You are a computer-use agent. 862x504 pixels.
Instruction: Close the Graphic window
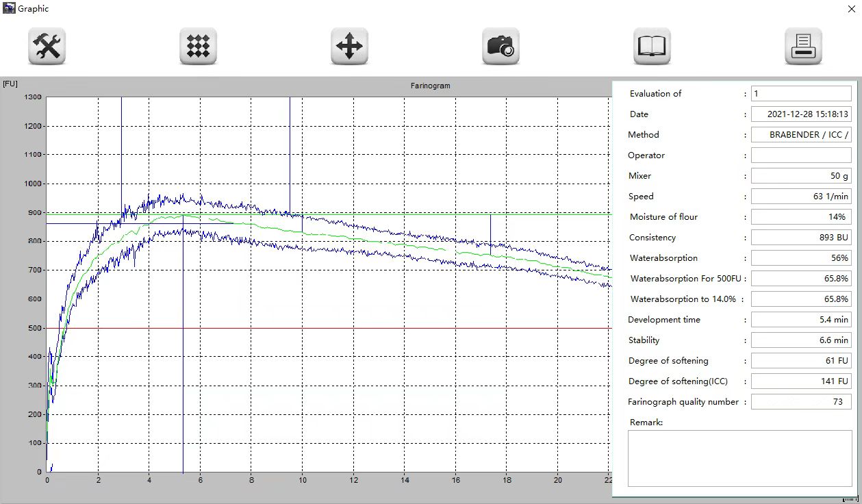[x=852, y=9]
